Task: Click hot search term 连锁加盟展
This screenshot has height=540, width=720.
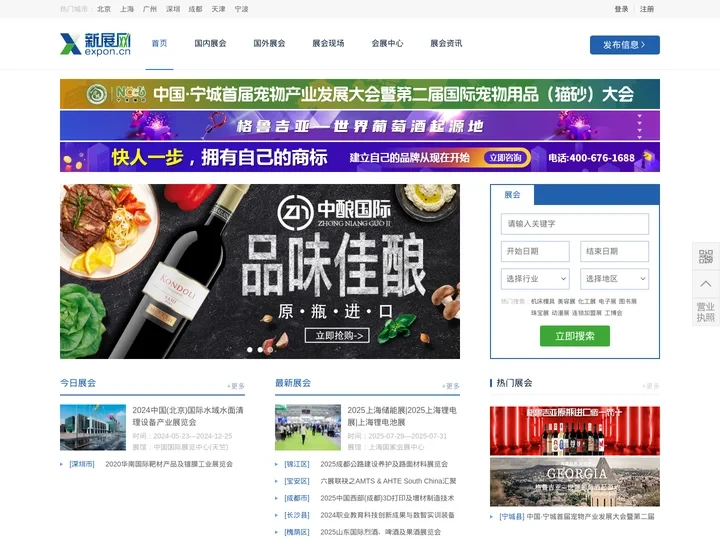Action: pos(587,313)
